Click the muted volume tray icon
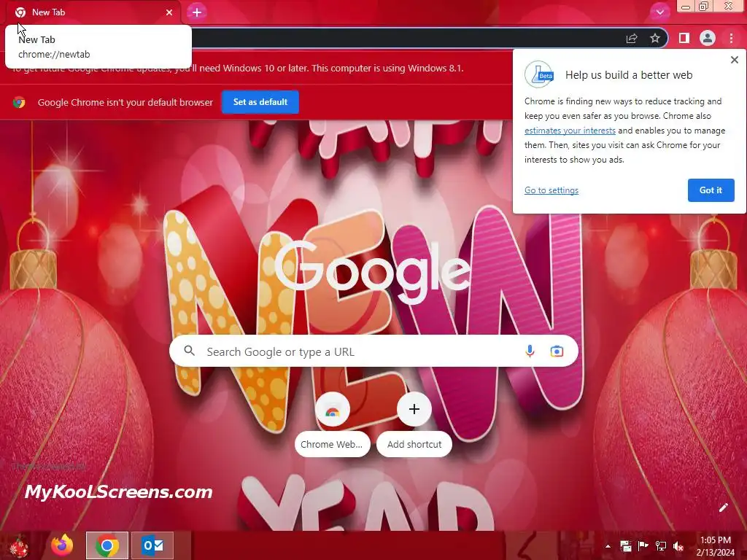The width and height of the screenshot is (747, 560). [x=678, y=546]
